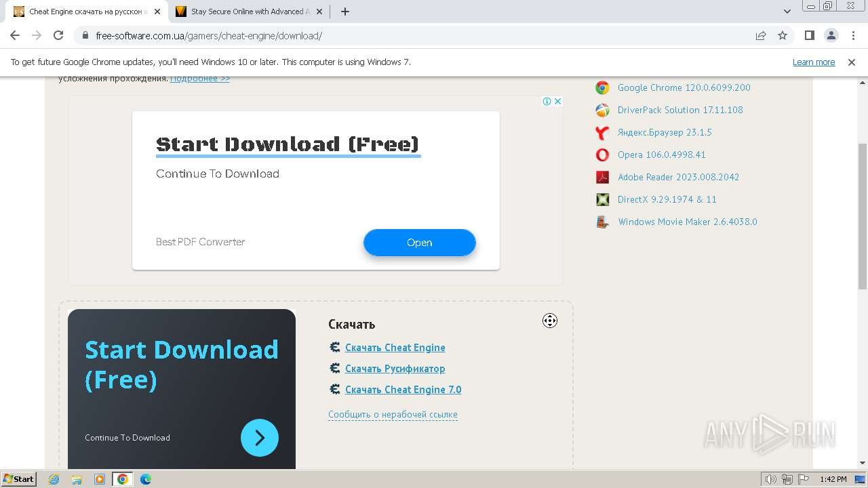The height and width of the screenshot is (488, 868).
Task: Click page vertical scrollbar thumb
Action: [863, 217]
